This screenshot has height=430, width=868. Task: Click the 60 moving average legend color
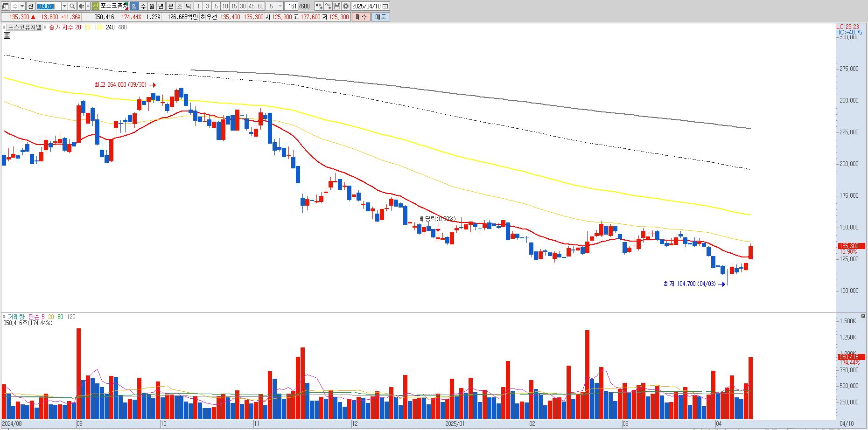87,27
